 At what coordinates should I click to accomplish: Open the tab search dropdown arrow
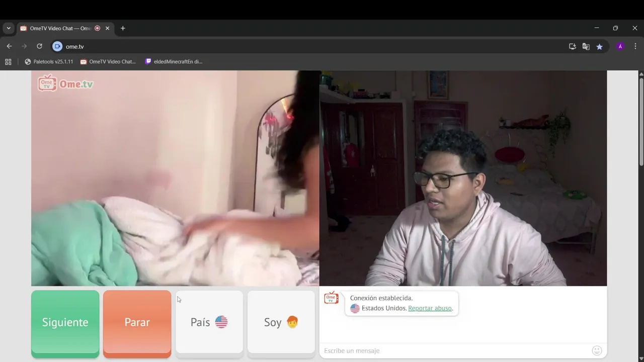click(9, 28)
